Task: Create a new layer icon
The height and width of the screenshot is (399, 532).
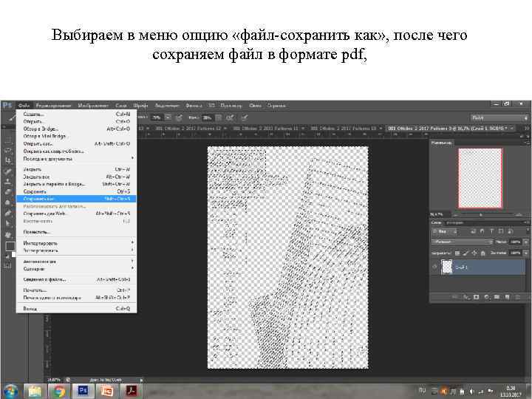Action: 507,297
